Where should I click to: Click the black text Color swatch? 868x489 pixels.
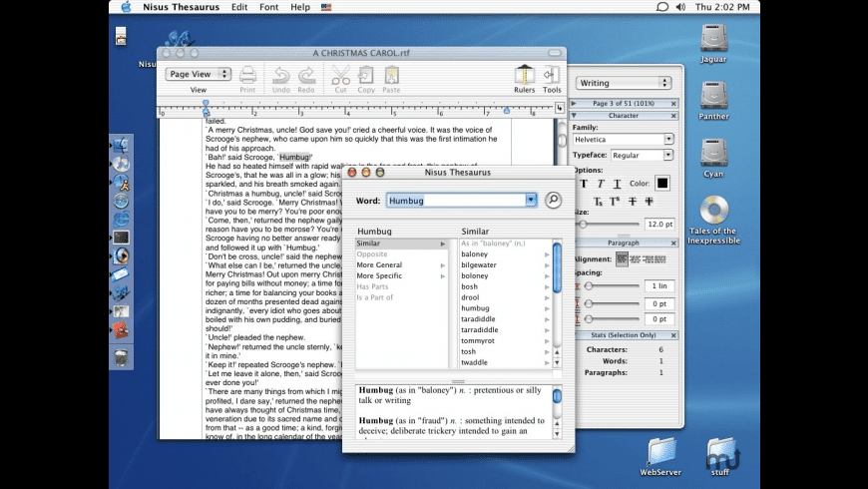662,183
